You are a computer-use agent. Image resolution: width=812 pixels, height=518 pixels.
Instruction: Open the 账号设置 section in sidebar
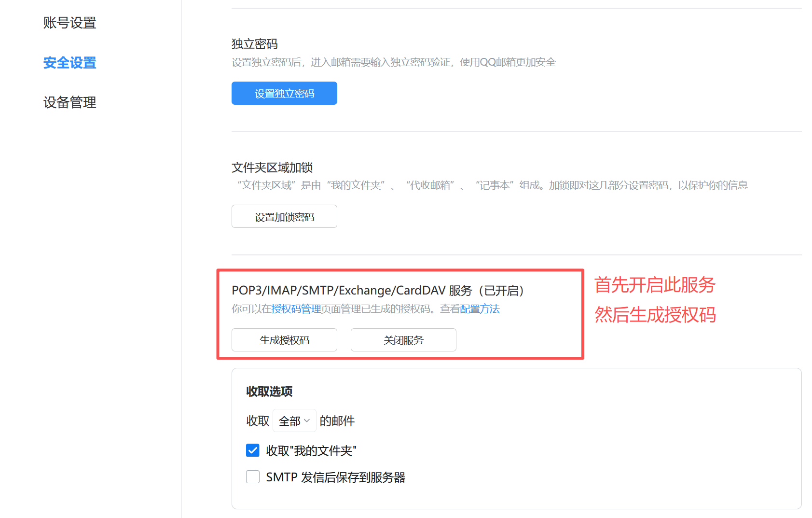click(69, 23)
